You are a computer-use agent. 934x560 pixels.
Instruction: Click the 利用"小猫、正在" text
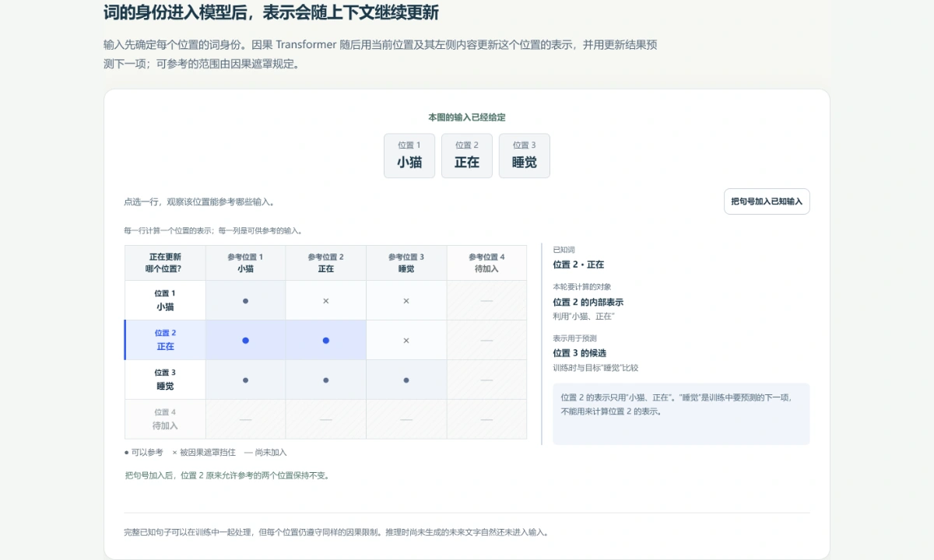(584, 317)
